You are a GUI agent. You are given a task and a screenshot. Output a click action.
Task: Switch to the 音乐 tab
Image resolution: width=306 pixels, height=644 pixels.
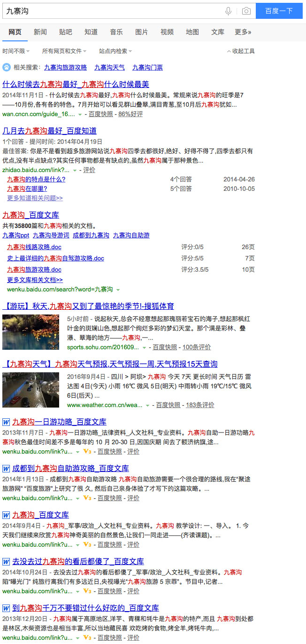pyautogui.click(x=116, y=32)
